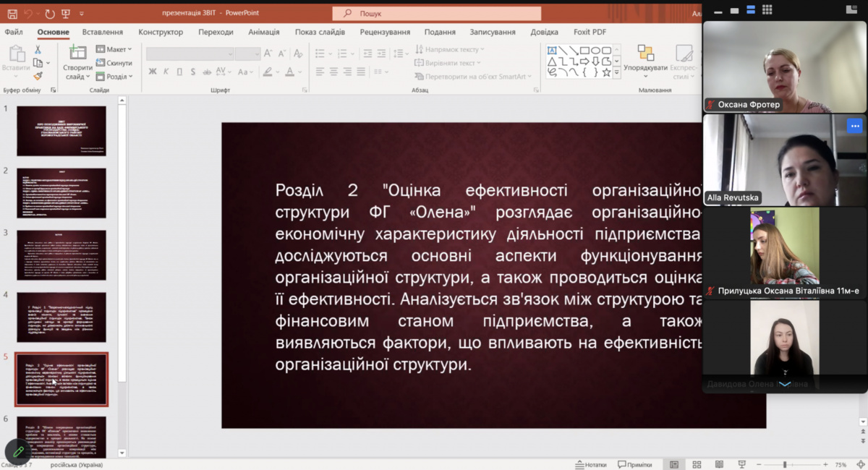This screenshot has width=868, height=470.
Task: Click the Пошук search box
Action: [x=436, y=13]
